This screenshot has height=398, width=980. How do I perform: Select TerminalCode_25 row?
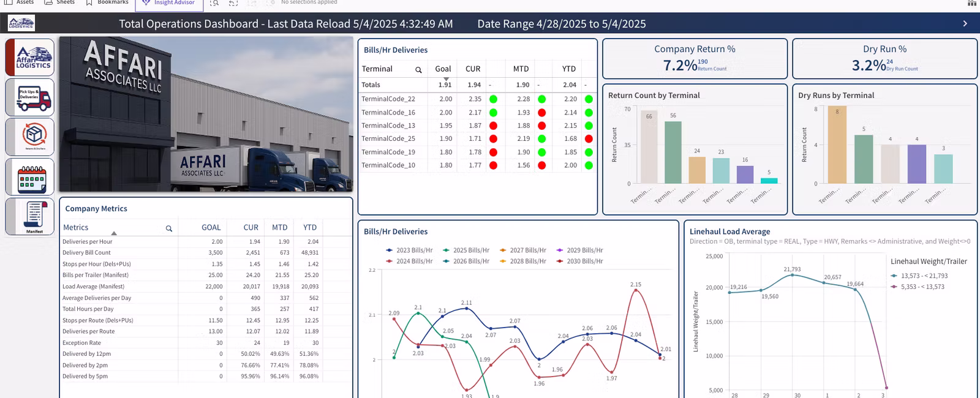(x=477, y=139)
